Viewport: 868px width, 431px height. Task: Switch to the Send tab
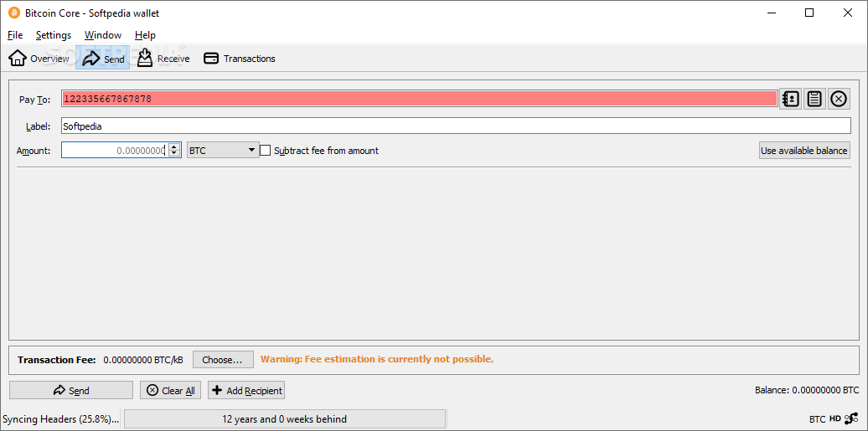point(103,58)
